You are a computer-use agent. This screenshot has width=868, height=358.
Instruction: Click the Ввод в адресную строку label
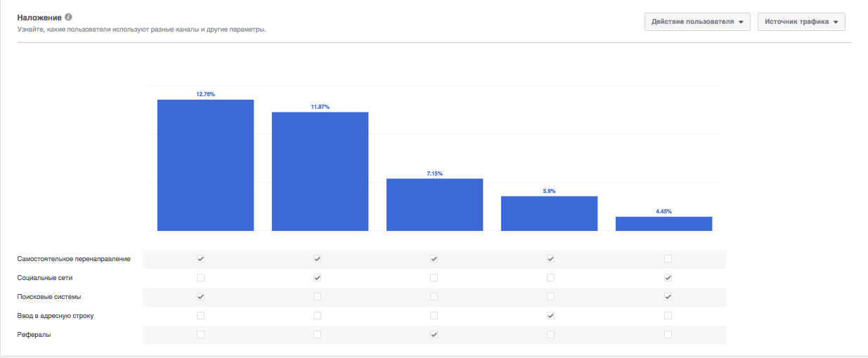(56, 316)
